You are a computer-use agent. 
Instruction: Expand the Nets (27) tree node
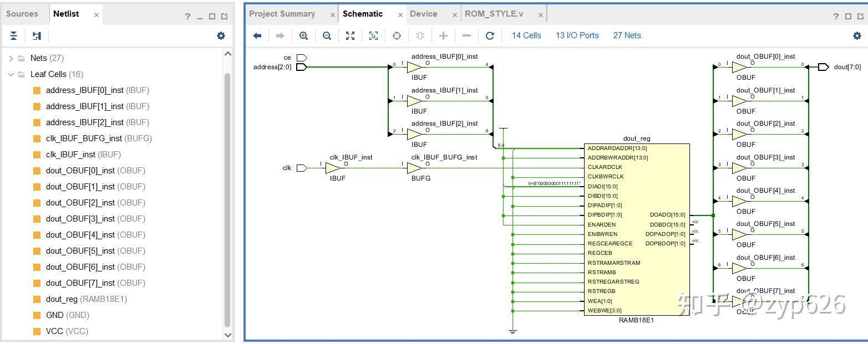(11, 58)
